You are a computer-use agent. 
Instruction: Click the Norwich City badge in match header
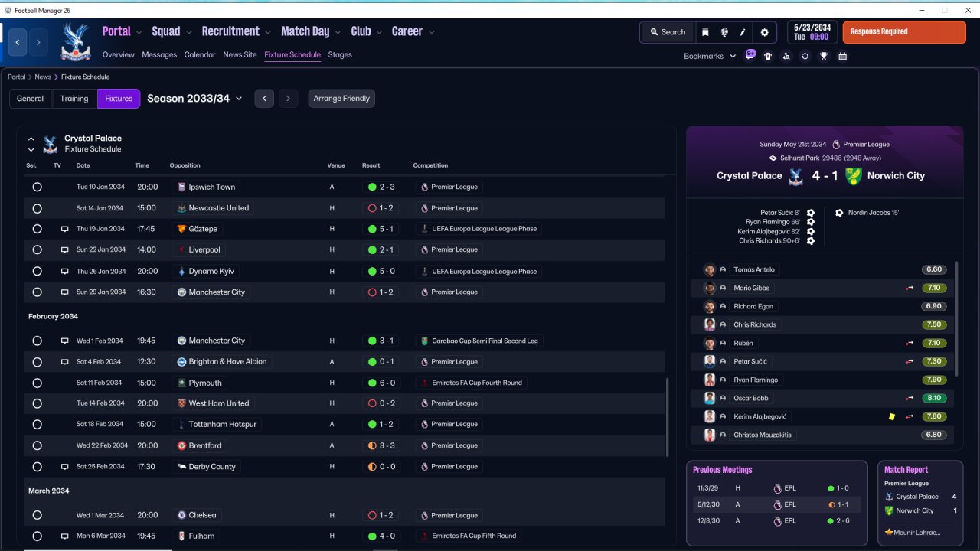[853, 175]
